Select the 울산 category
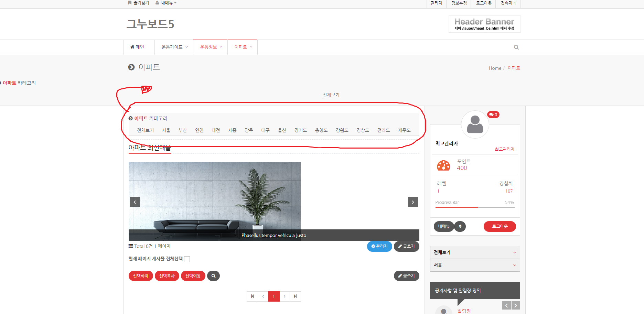 [x=282, y=130]
